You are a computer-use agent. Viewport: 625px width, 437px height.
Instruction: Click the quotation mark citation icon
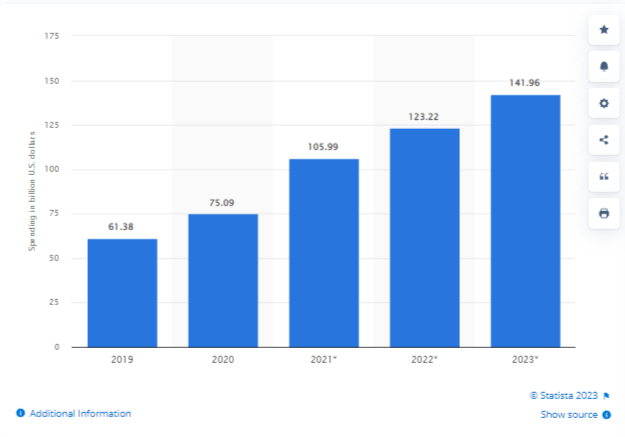tap(603, 176)
